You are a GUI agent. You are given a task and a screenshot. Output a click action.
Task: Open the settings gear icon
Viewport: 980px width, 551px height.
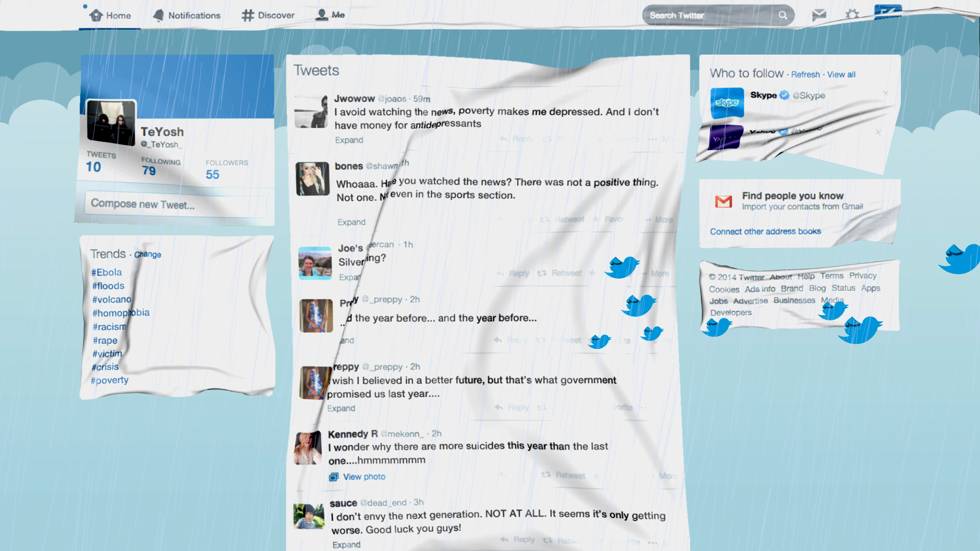852,15
